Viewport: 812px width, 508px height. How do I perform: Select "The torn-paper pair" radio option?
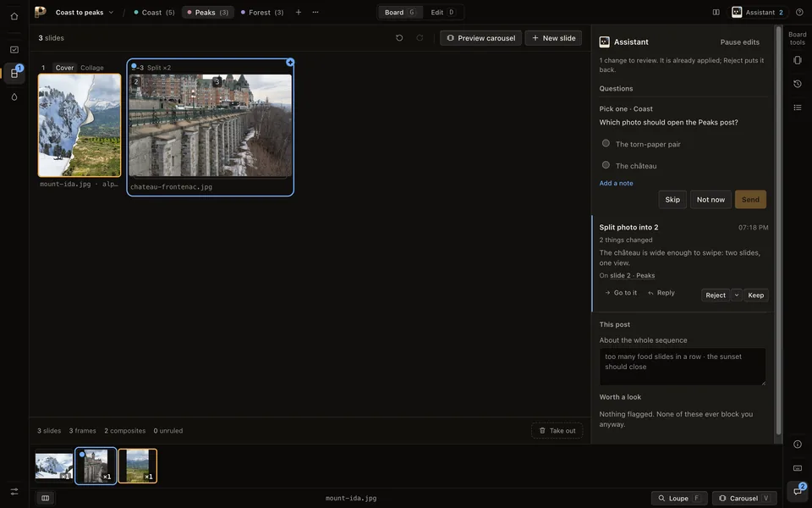point(606,144)
